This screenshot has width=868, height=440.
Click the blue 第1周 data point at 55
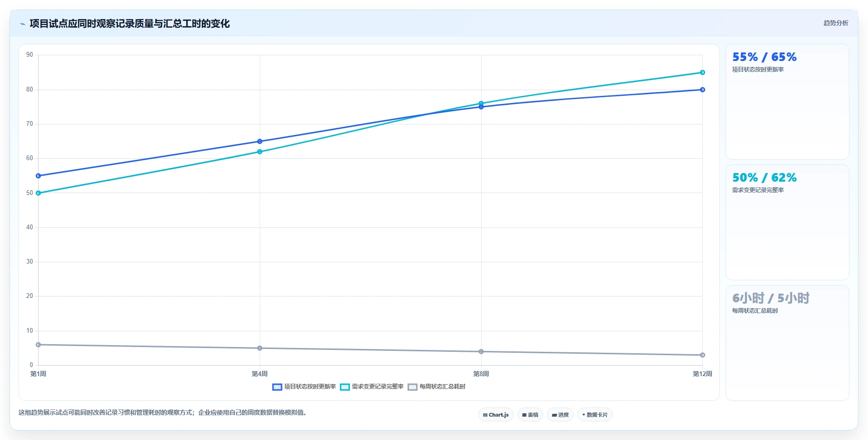39,176
